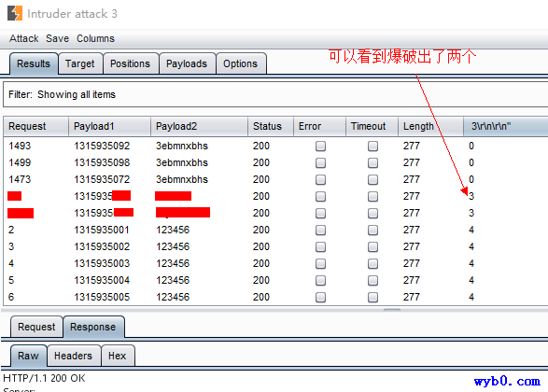Toggle Error checkbox for payload 1315935005 row

click(x=320, y=297)
